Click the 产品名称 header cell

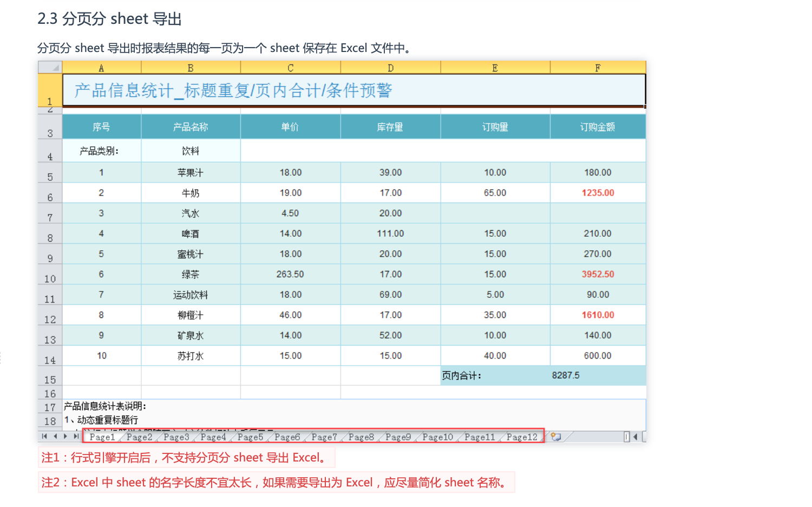pyautogui.click(x=191, y=127)
